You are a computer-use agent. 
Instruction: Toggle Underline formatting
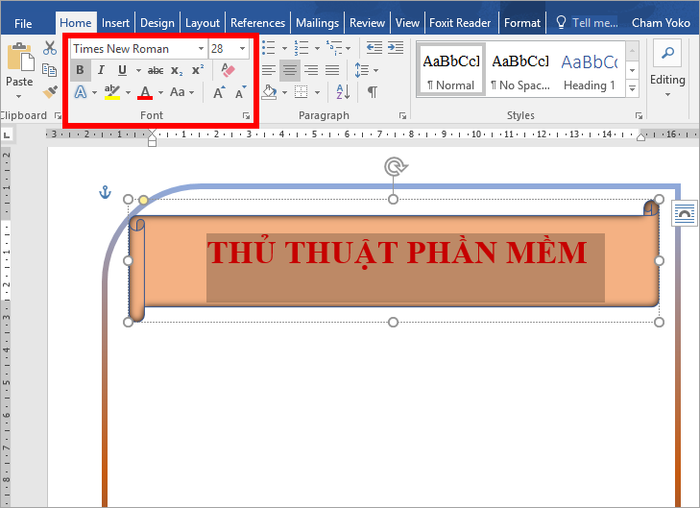122,70
